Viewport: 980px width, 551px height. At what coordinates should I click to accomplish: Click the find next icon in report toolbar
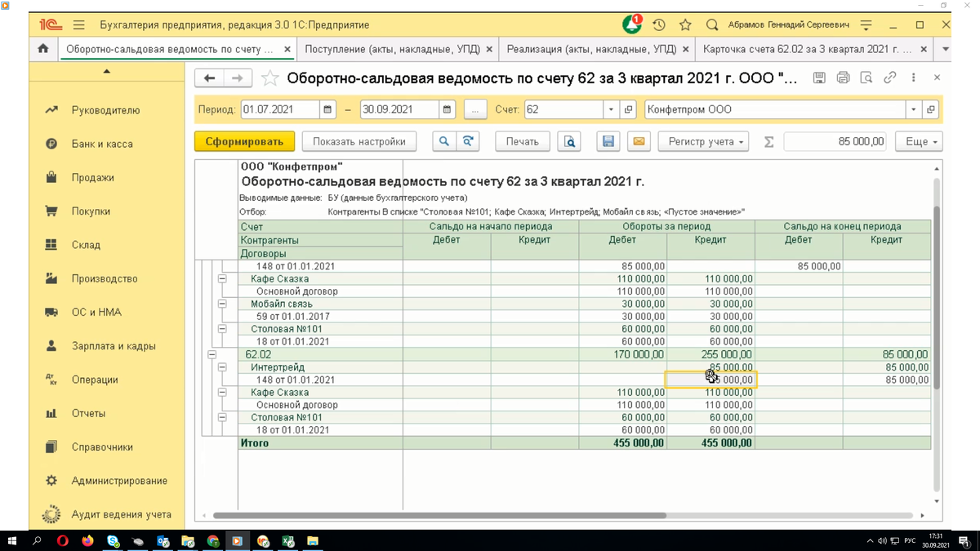[467, 141]
